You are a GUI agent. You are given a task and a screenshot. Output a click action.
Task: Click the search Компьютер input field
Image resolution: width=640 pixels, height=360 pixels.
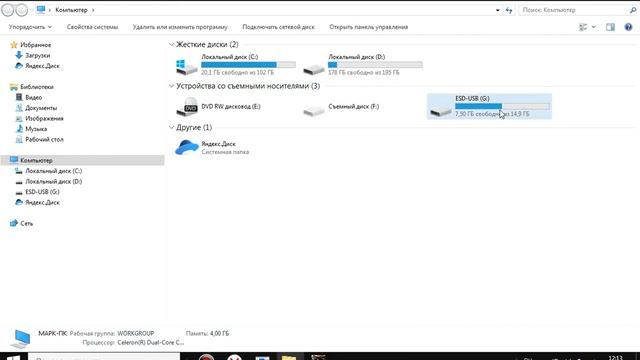pos(573,10)
